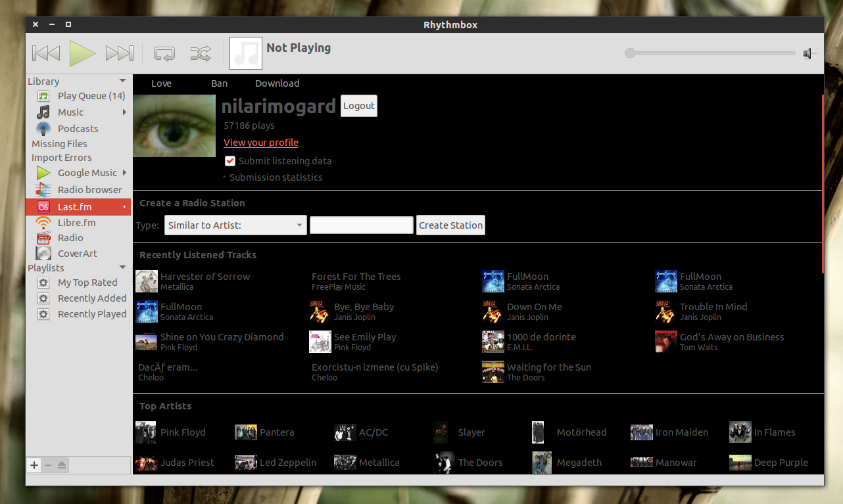Collapse the Library section arrow
Screen dimensions: 843x504
point(122,81)
